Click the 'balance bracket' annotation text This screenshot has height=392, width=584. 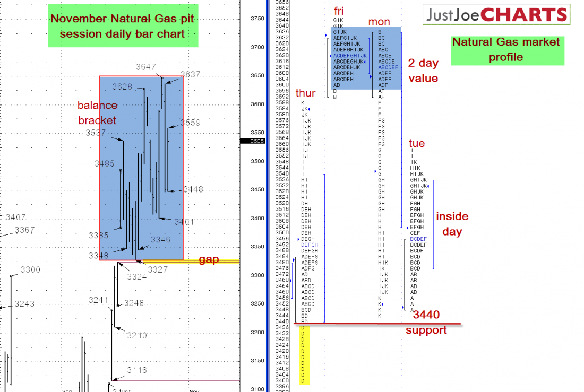[x=97, y=112]
